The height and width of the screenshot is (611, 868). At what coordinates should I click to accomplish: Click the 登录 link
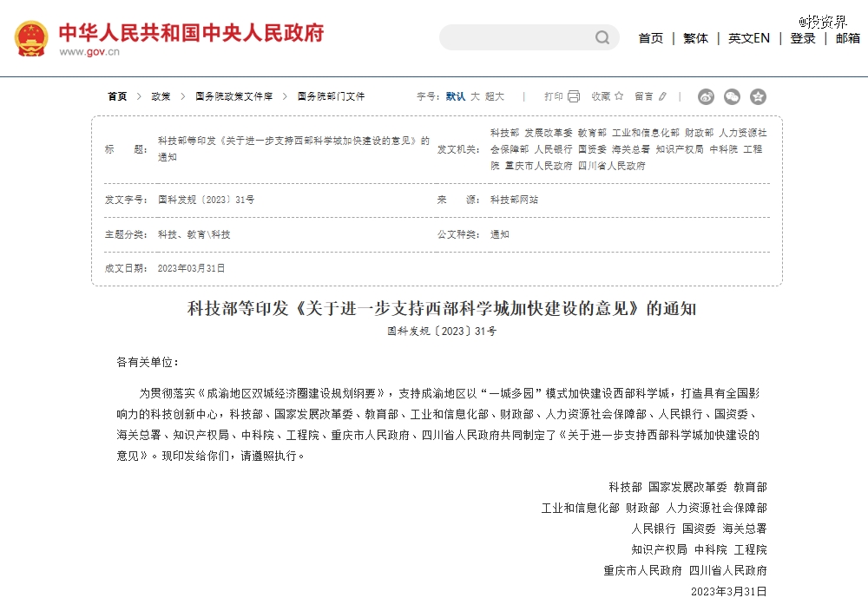[x=803, y=38]
